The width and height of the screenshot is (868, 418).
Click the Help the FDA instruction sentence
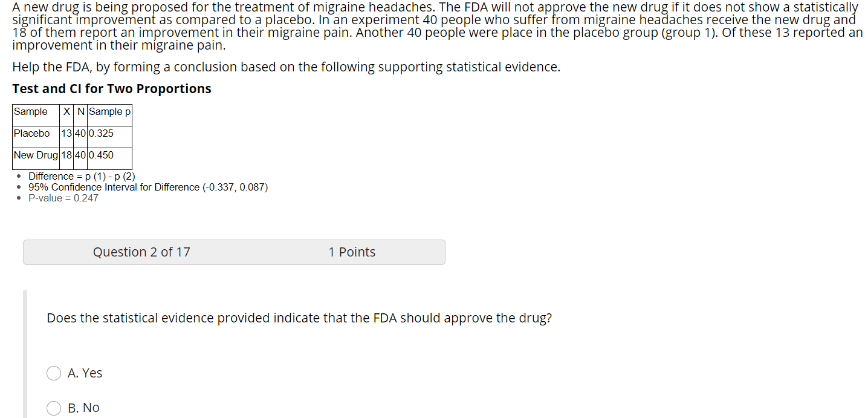(x=286, y=67)
